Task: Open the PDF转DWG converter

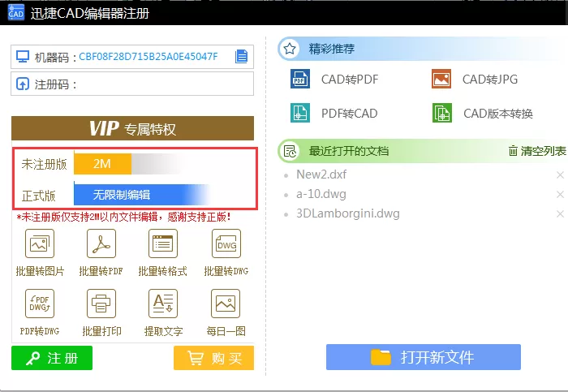Action: click(x=40, y=304)
